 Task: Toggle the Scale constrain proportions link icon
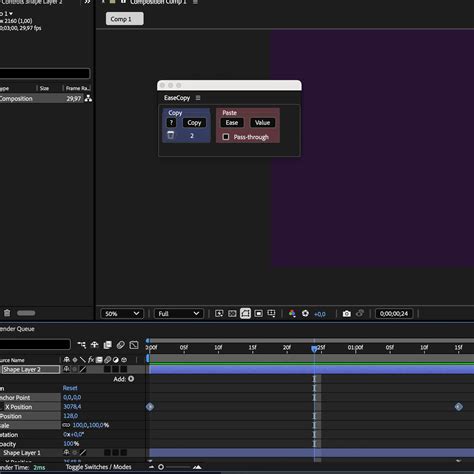point(66,425)
